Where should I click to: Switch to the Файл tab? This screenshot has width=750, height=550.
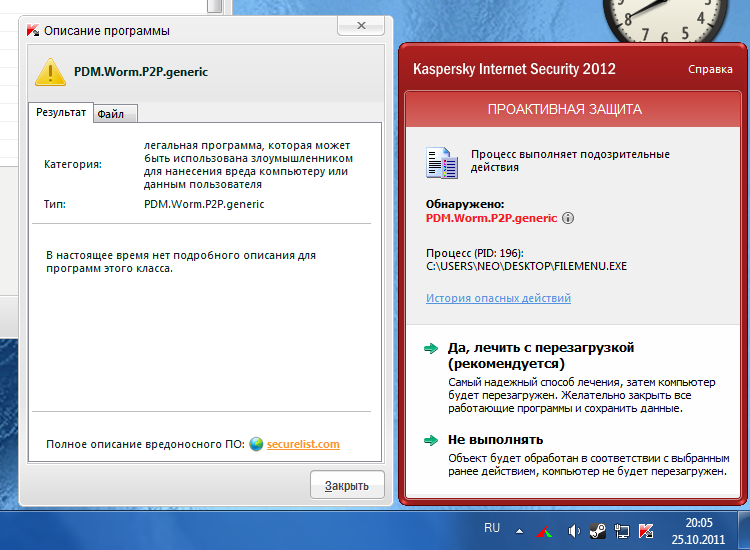click(x=115, y=114)
